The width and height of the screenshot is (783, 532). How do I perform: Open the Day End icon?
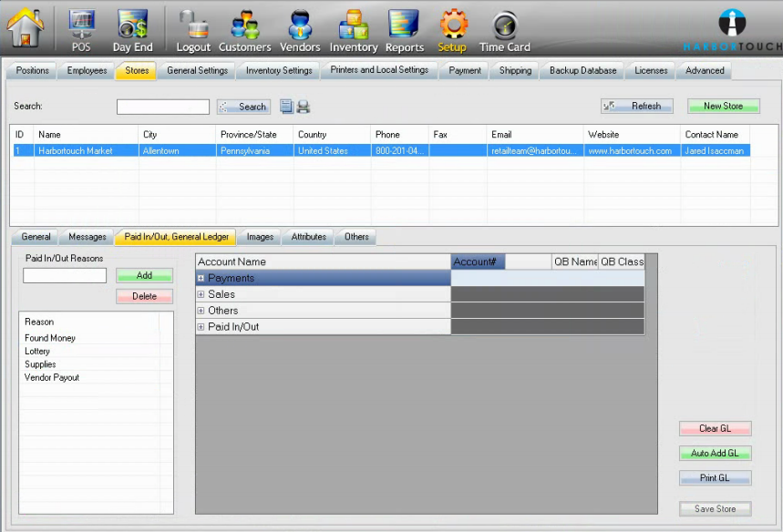[132, 27]
